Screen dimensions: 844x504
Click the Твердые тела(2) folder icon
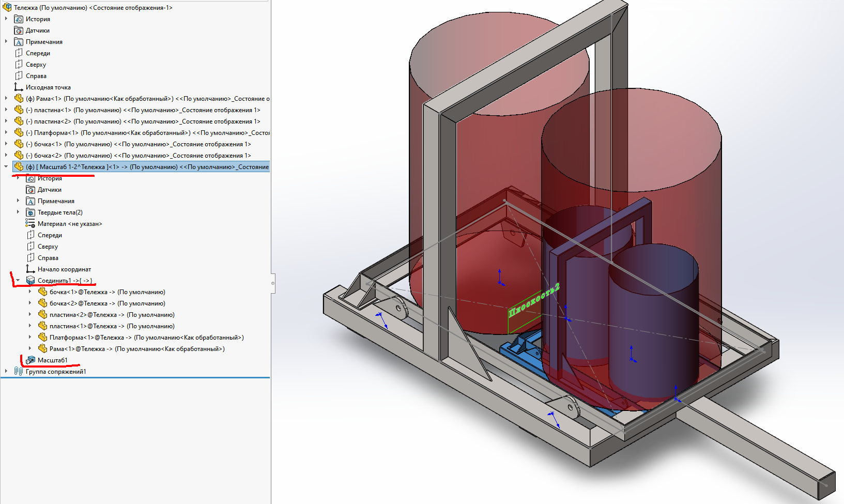coord(30,212)
